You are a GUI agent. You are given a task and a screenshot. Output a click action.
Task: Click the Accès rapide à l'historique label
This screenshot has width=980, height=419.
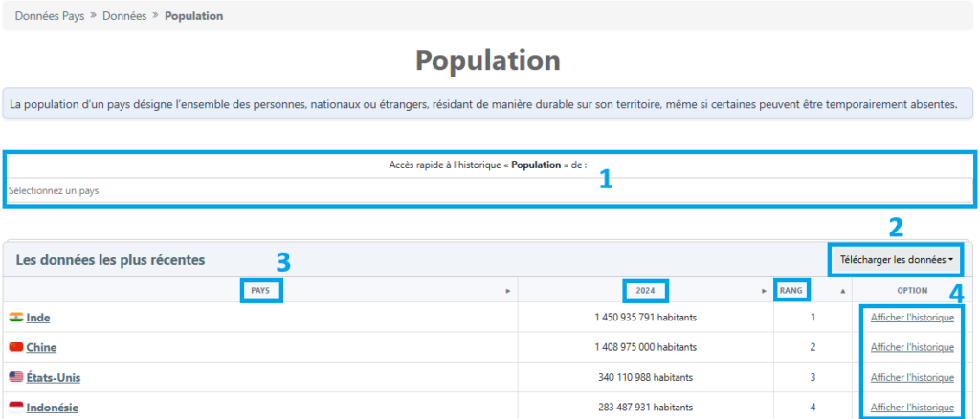tap(488, 165)
